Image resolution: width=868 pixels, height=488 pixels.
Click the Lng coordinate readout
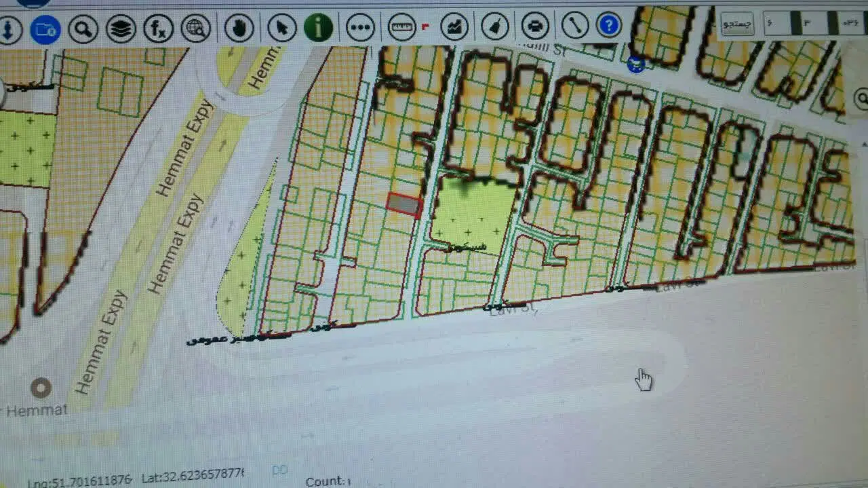80,482
